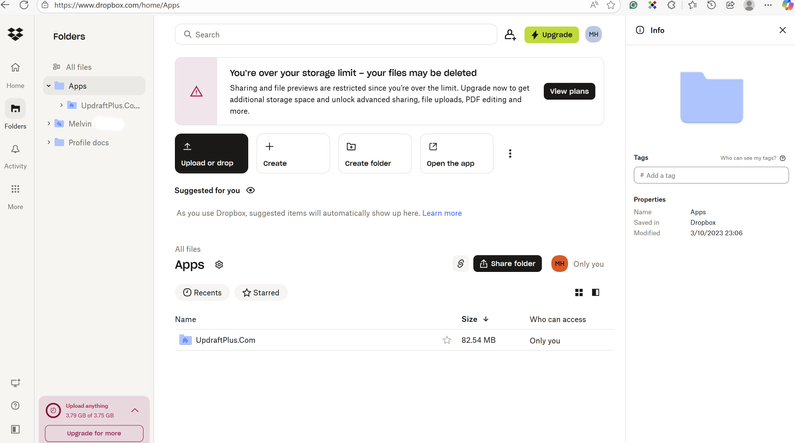Expand the upload storage status chevron

click(x=135, y=410)
